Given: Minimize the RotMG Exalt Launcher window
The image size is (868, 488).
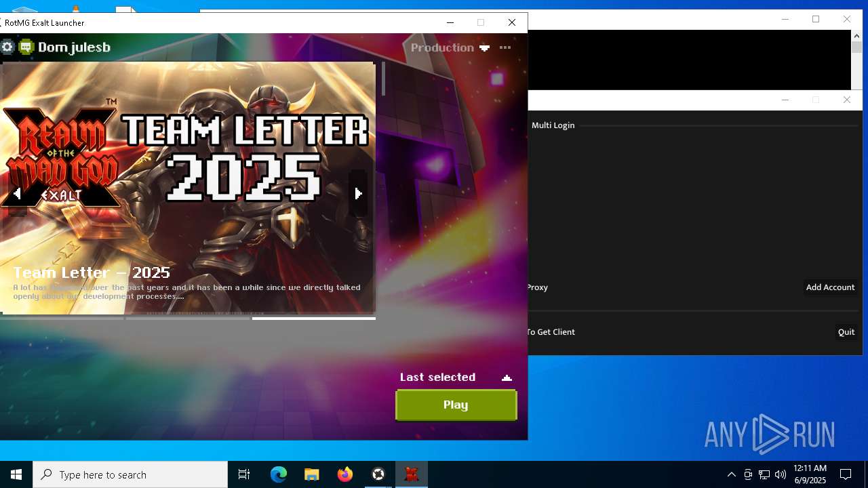Looking at the screenshot, I should (x=450, y=22).
